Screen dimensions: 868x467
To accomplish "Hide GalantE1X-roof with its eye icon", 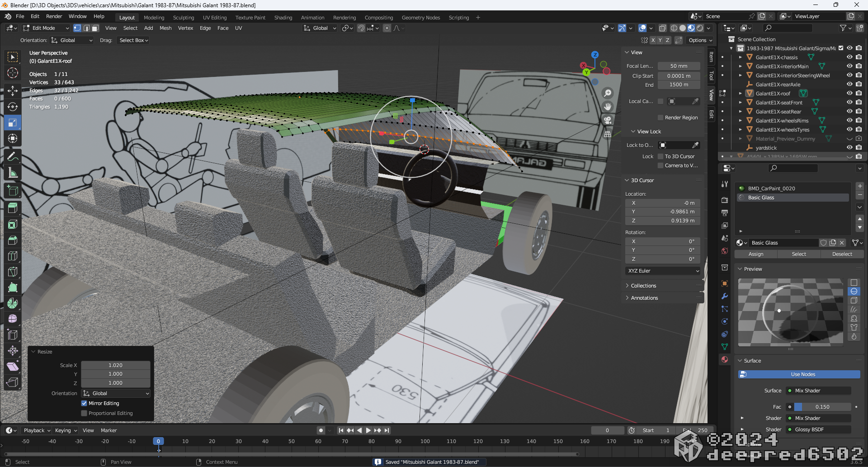I will (849, 93).
